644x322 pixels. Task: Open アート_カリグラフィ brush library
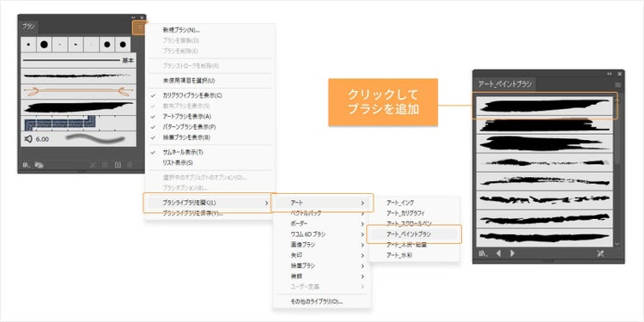406,214
